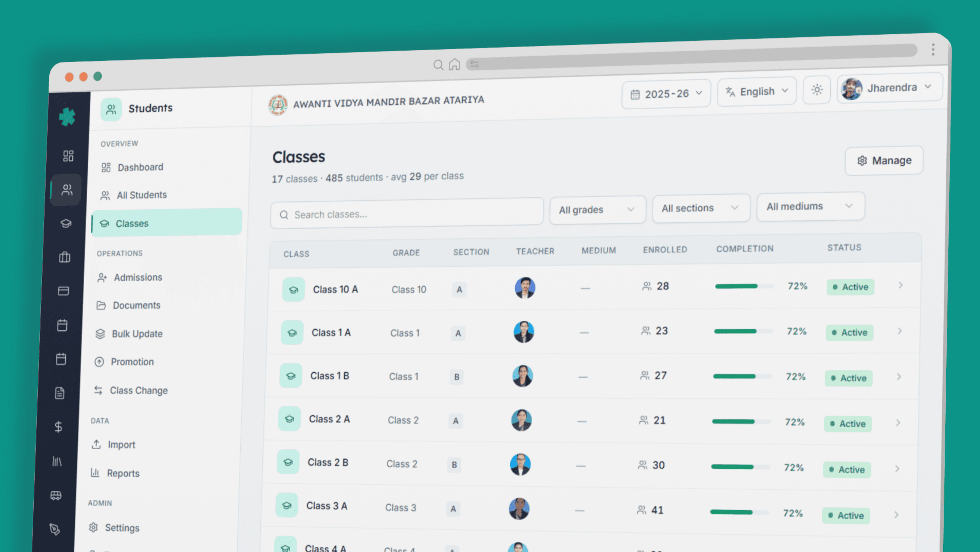This screenshot has width=980, height=552.
Task: Click the COMPLETION column header
Action: [x=745, y=249]
